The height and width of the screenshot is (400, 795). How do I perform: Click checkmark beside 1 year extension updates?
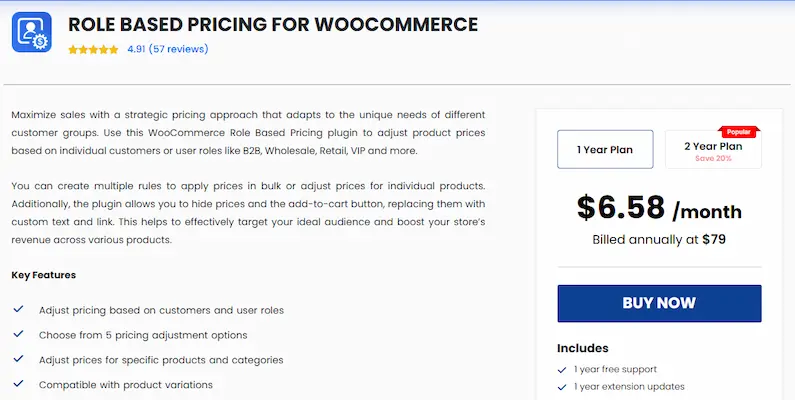pyautogui.click(x=563, y=387)
